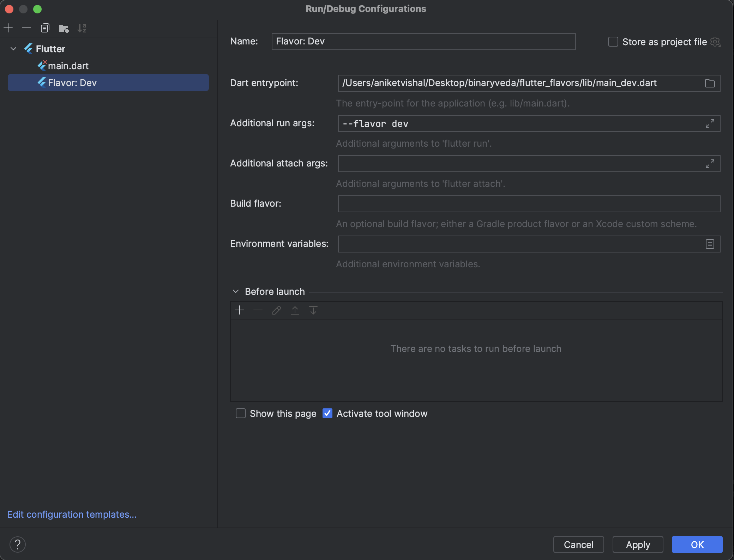
Task: Move before launch task up
Action: (295, 310)
